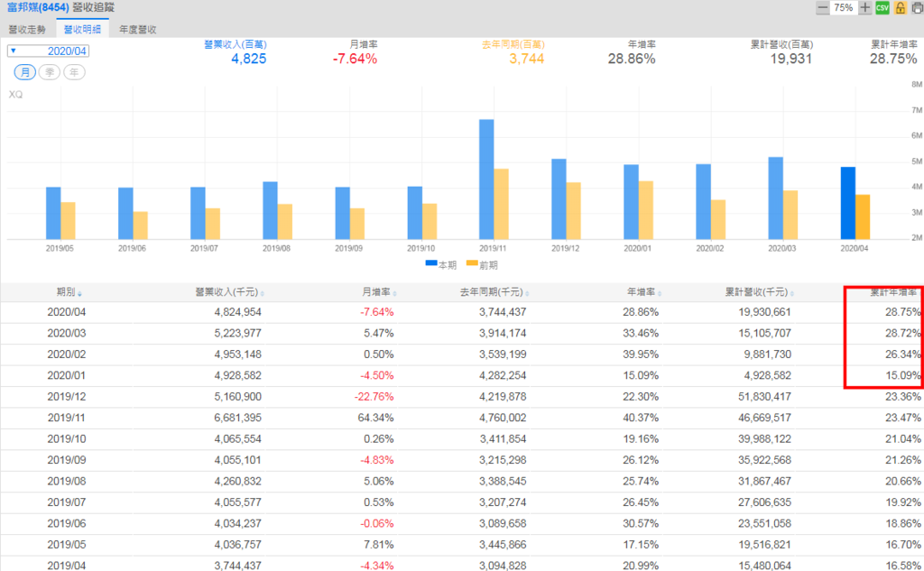Click the 月增率 column header
This screenshot has height=571, width=924.
[x=376, y=292]
